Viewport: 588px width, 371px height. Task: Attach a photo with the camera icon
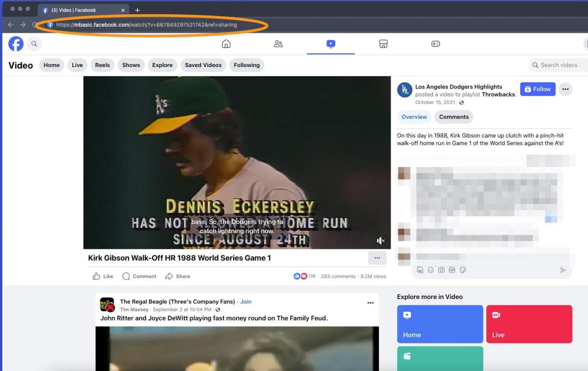point(441,270)
